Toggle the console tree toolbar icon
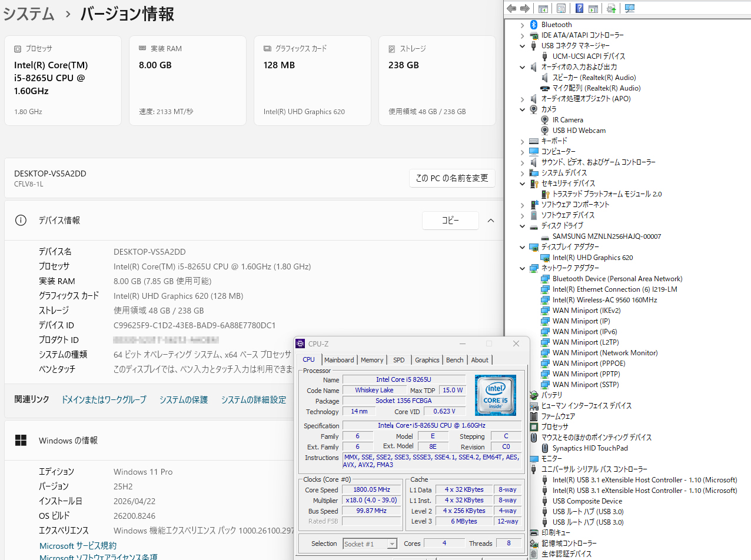 click(x=543, y=8)
